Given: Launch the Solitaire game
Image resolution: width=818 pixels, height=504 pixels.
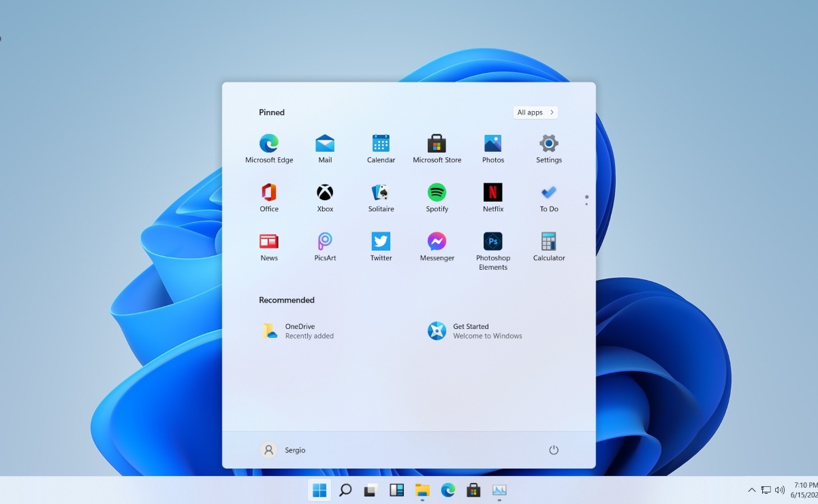Looking at the screenshot, I should [x=380, y=198].
